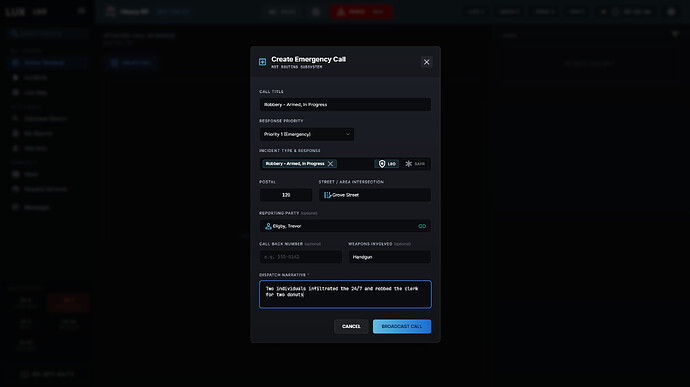Cancel the emergency call creation

[351, 326]
